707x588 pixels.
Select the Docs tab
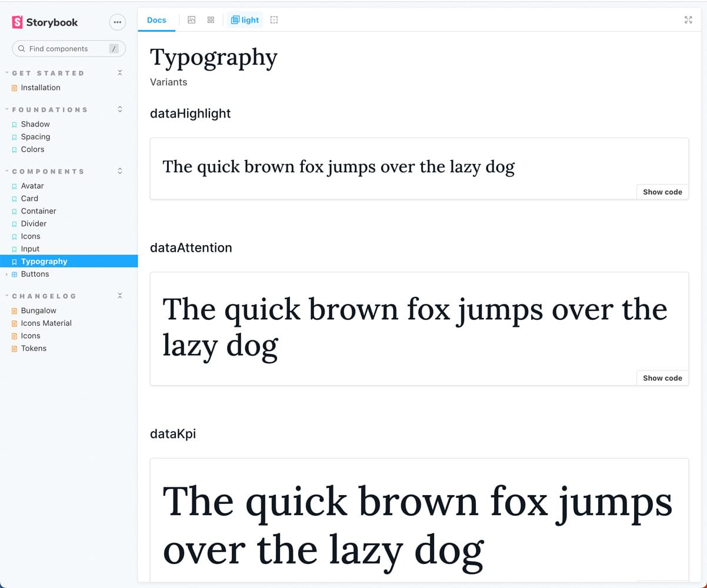pos(156,20)
